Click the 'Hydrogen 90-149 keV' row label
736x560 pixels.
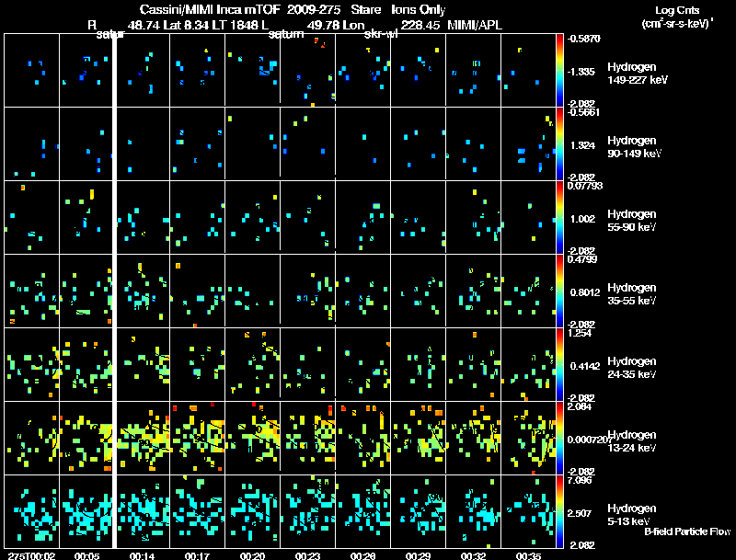[635, 147]
